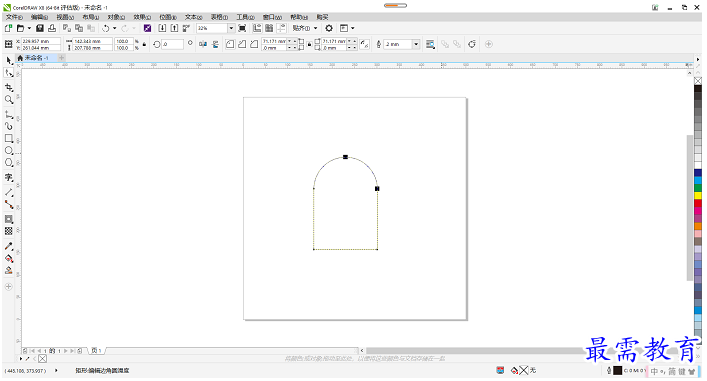Image resolution: width=707 pixels, height=381 pixels.
Task: Select the Interactive Fill tool
Action: pos(9,258)
